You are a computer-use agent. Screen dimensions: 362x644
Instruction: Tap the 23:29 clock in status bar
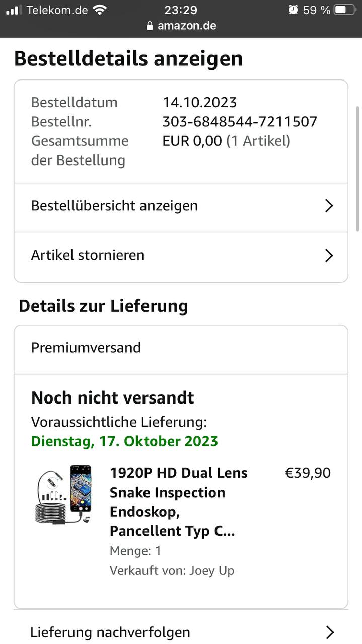coord(181,10)
